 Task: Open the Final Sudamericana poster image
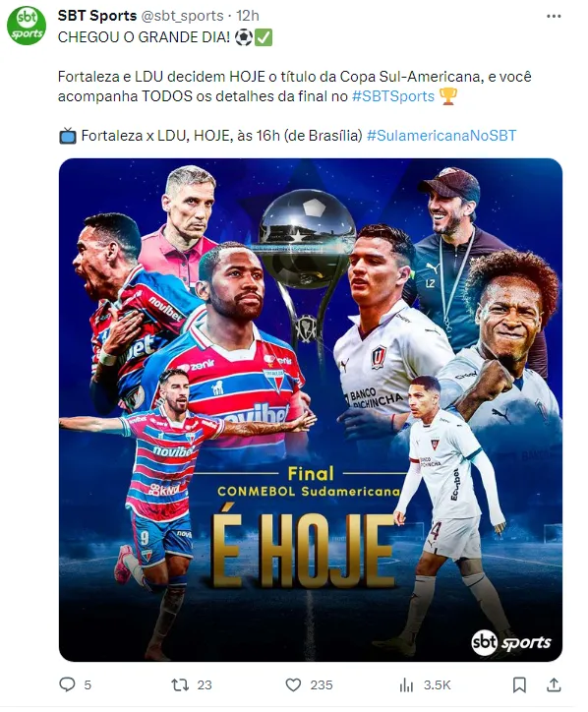point(311,409)
